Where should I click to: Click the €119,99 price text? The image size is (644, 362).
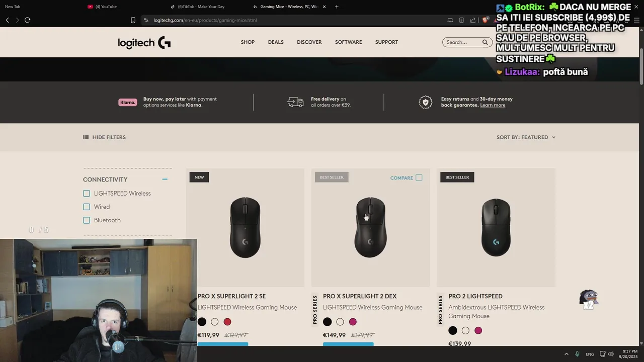(x=208, y=335)
